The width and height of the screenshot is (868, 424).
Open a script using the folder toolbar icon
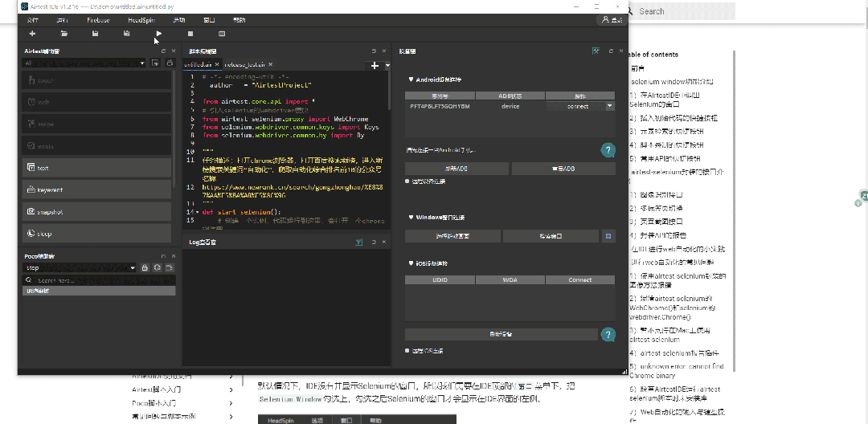click(64, 34)
